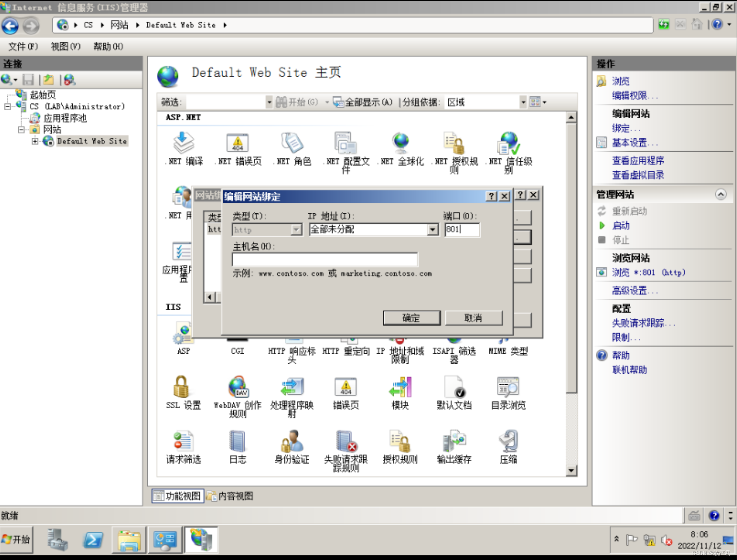Image resolution: width=737 pixels, height=560 pixels.
Task: Open Server Manager from the taskbar
Action: (x=58, y=539)
